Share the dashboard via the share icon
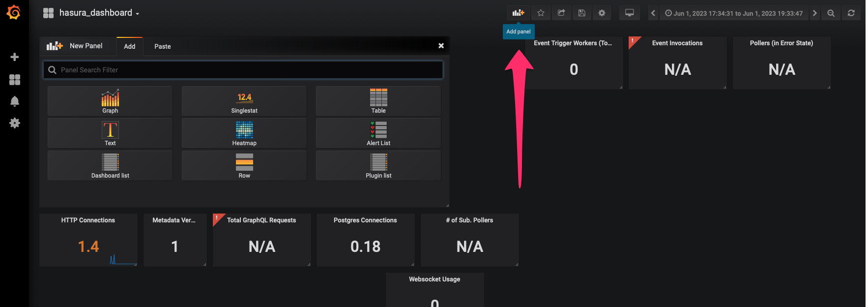 click(x=561, y=13)
